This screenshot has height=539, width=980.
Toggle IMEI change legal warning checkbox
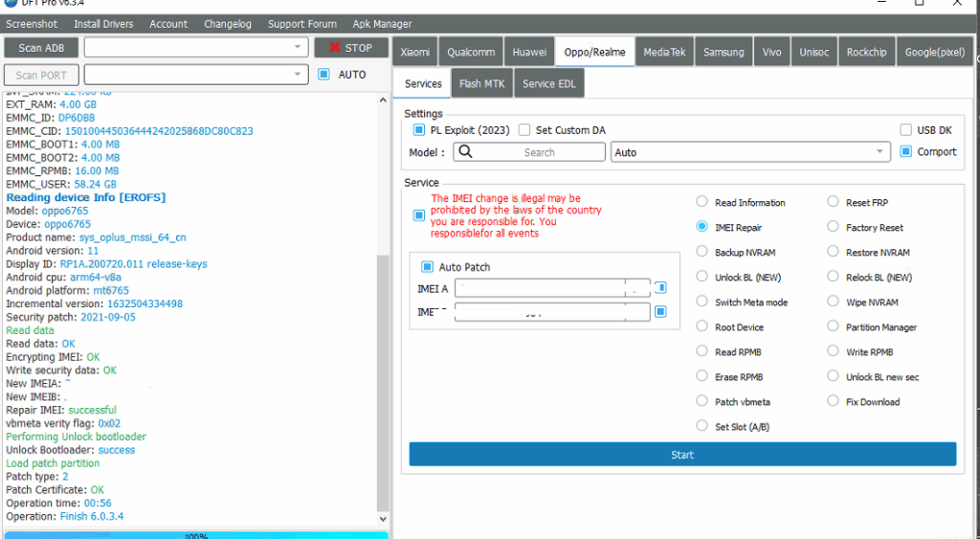pos(419,215)
